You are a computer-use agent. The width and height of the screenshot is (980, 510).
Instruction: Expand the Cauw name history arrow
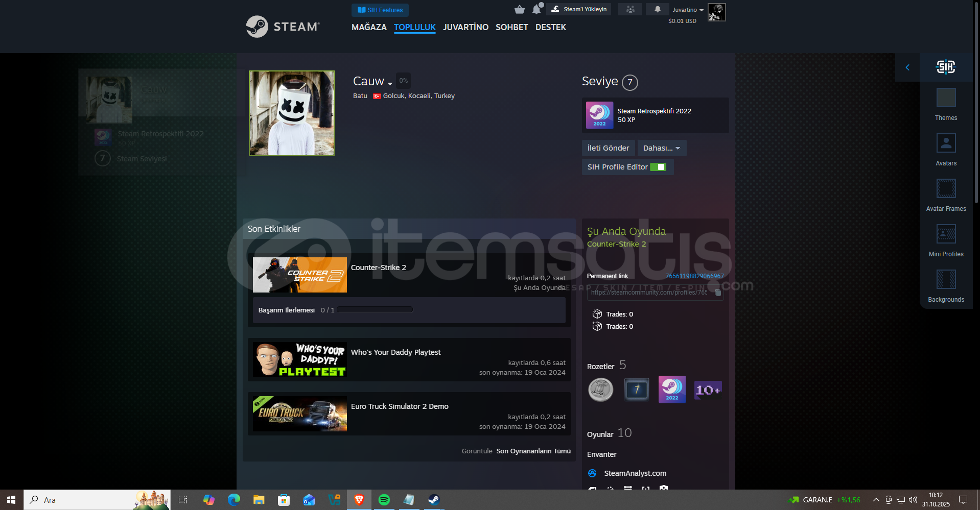(390, 83)
